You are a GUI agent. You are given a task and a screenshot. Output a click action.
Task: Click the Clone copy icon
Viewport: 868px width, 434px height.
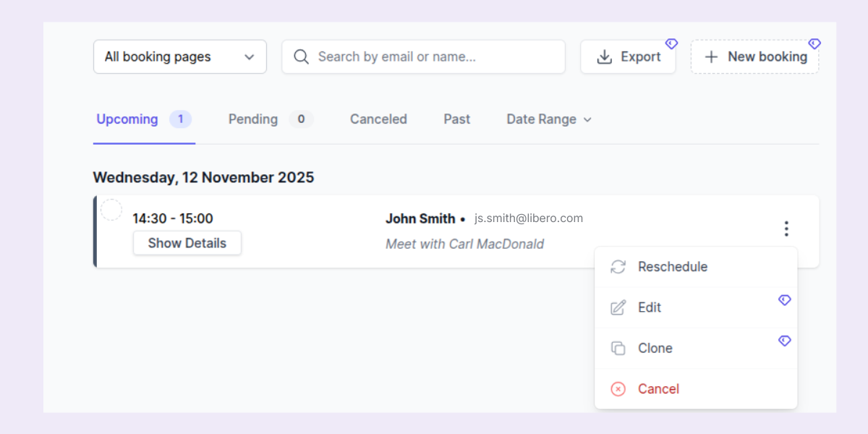618,348
